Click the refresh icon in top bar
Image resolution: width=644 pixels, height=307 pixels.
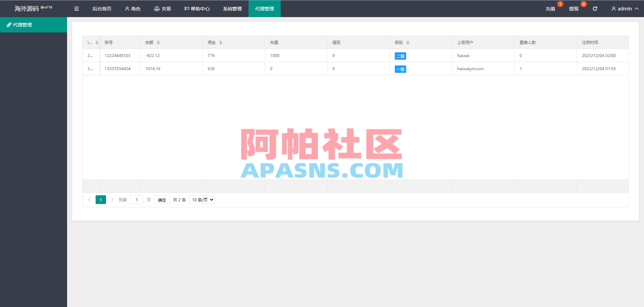[595, 9]
